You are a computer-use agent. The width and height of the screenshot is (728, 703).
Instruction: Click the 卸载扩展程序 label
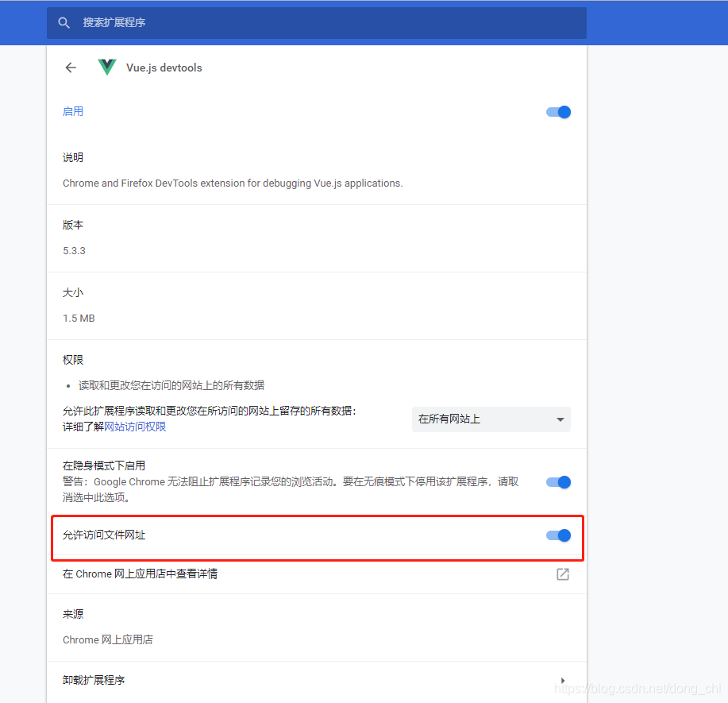pos(94,680)
